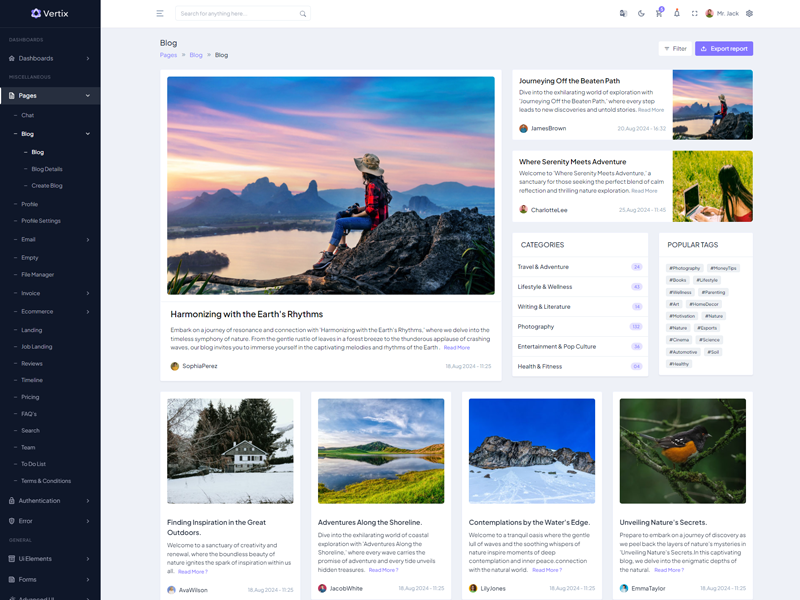Toggle fullscreen mode icon
The image size is (800, 600).
point(695,13)
